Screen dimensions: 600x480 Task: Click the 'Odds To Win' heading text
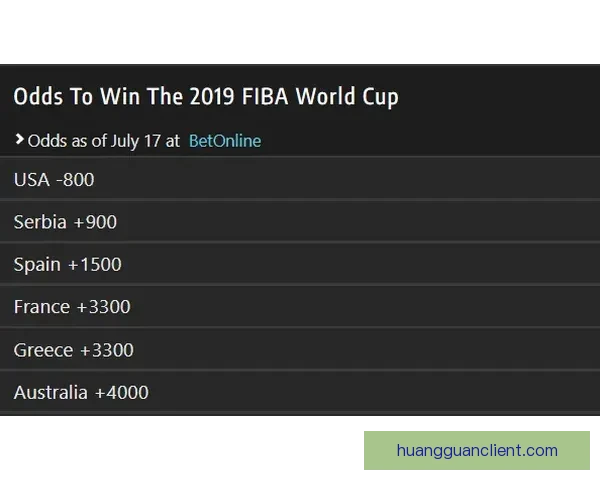[68, 97]
